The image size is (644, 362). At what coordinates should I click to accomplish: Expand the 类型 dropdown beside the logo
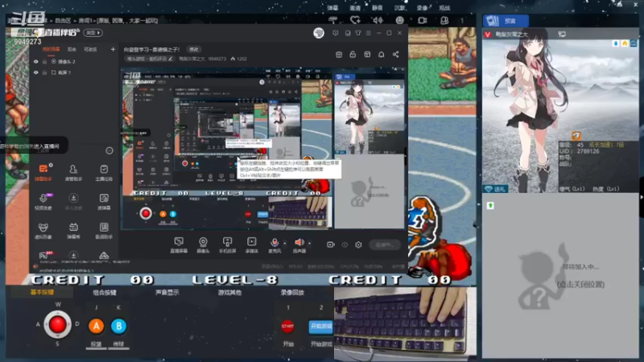[x=93, y=33]
